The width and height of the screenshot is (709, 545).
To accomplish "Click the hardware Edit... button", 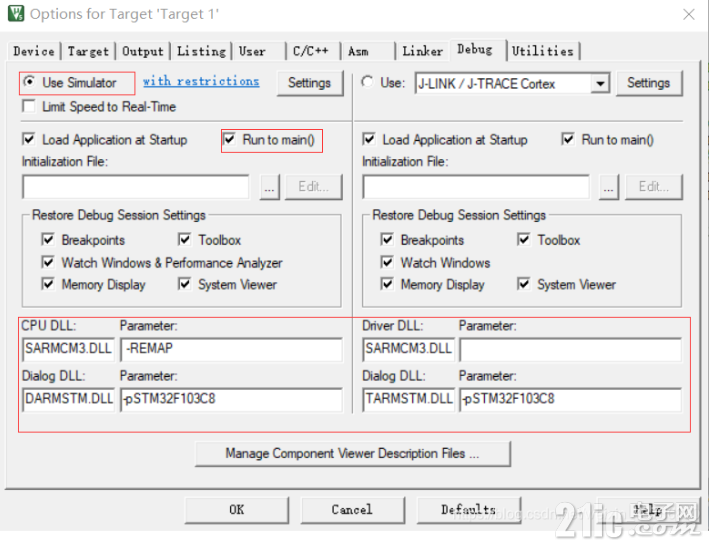I will [653, 187].
